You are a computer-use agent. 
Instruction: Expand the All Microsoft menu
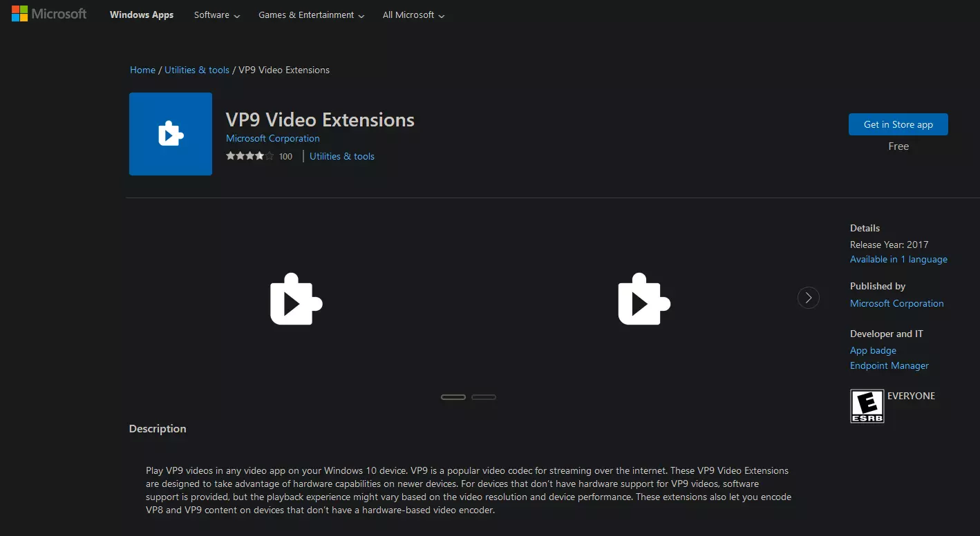(414, 15)
